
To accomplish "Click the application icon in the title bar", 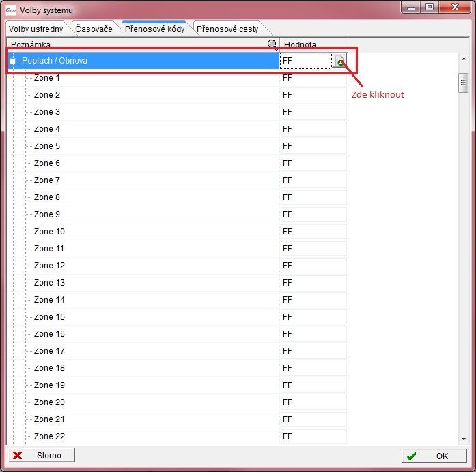I will [10, 10].
